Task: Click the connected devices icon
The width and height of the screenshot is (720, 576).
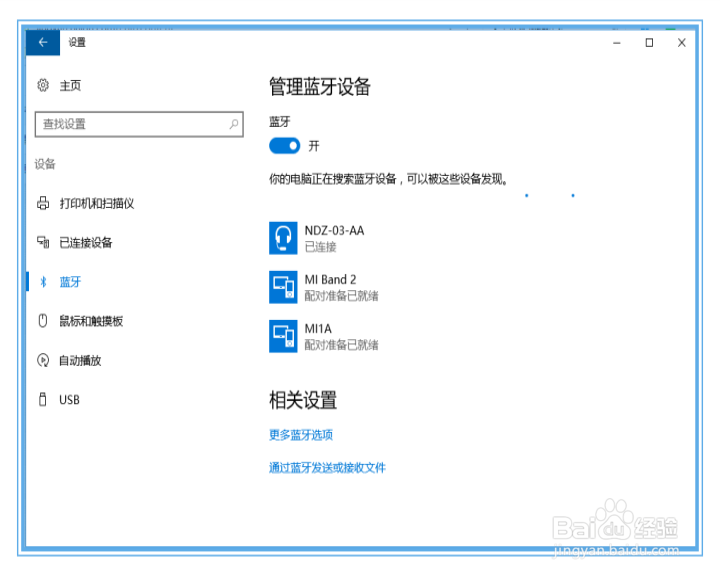Action: point(43,242)
